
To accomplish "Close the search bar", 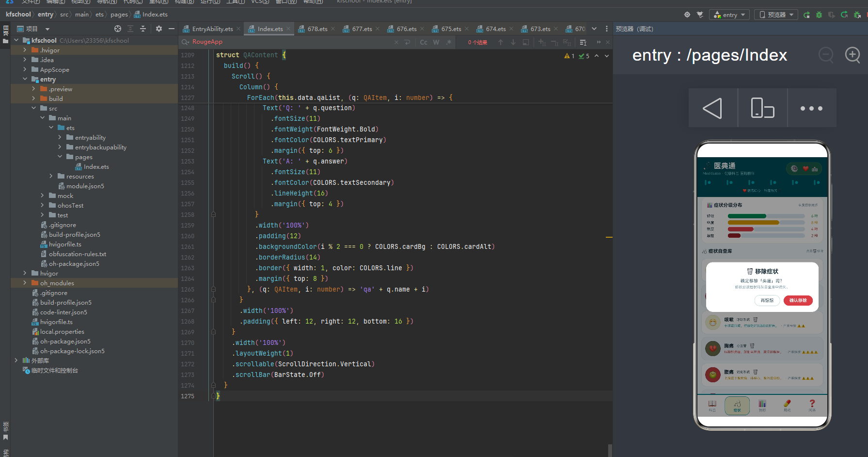I will [x=608, y=42].
